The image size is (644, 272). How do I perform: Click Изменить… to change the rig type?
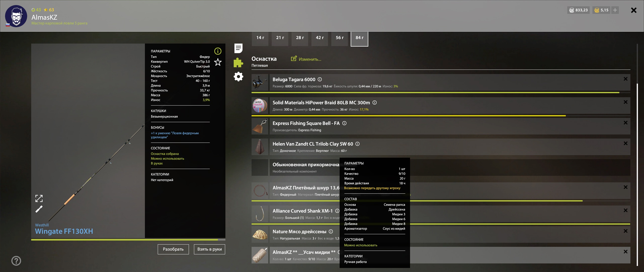306,59
